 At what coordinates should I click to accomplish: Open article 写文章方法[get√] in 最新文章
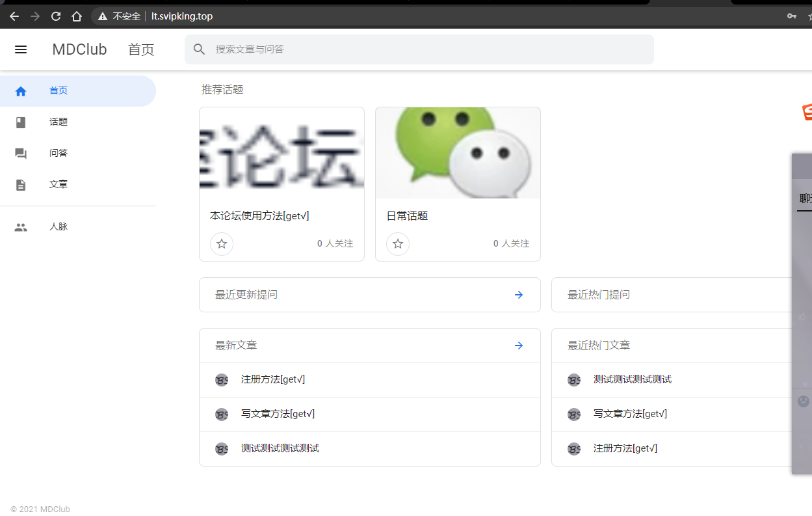click(278, 414)
